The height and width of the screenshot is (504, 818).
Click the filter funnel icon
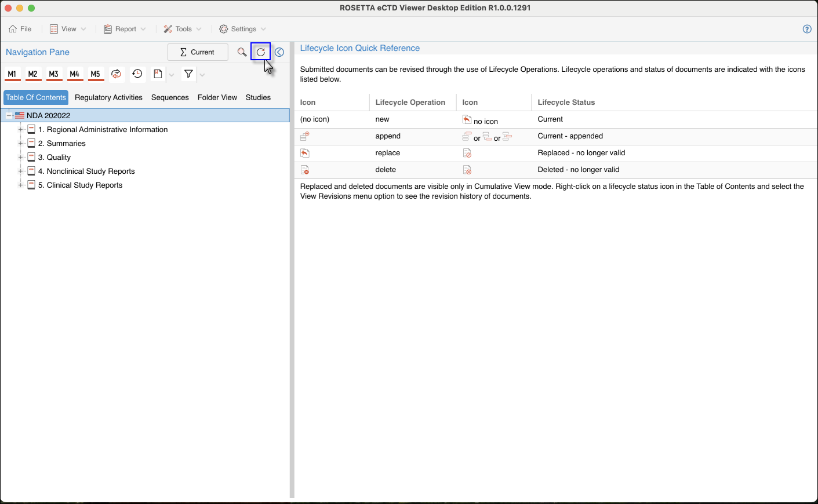tap(188, 74)
